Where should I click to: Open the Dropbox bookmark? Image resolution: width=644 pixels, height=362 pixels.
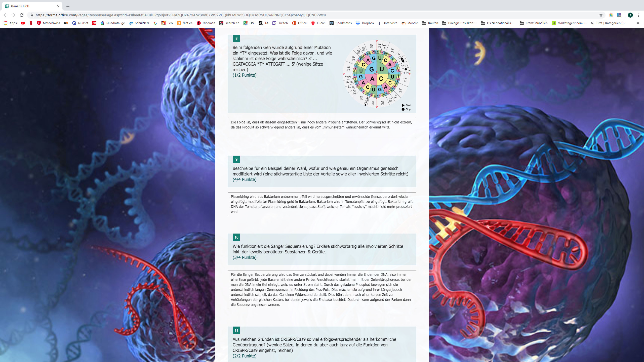click(365, 23)
